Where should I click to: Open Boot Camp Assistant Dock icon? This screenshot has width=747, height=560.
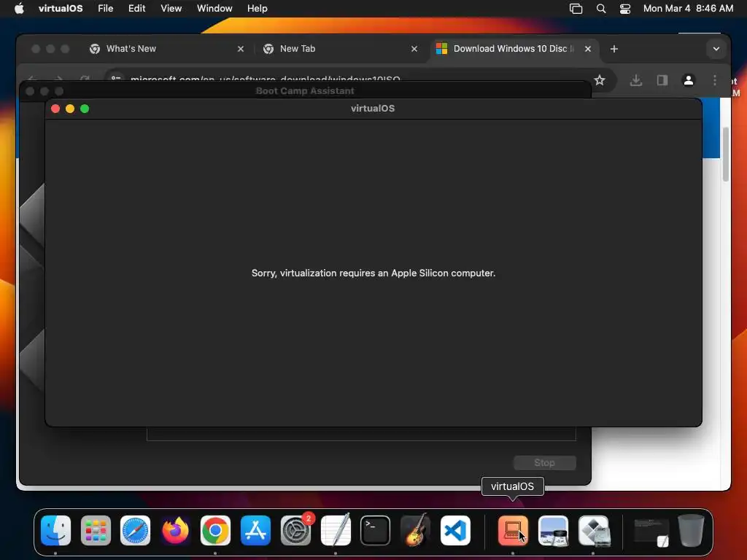click(592, 531)
